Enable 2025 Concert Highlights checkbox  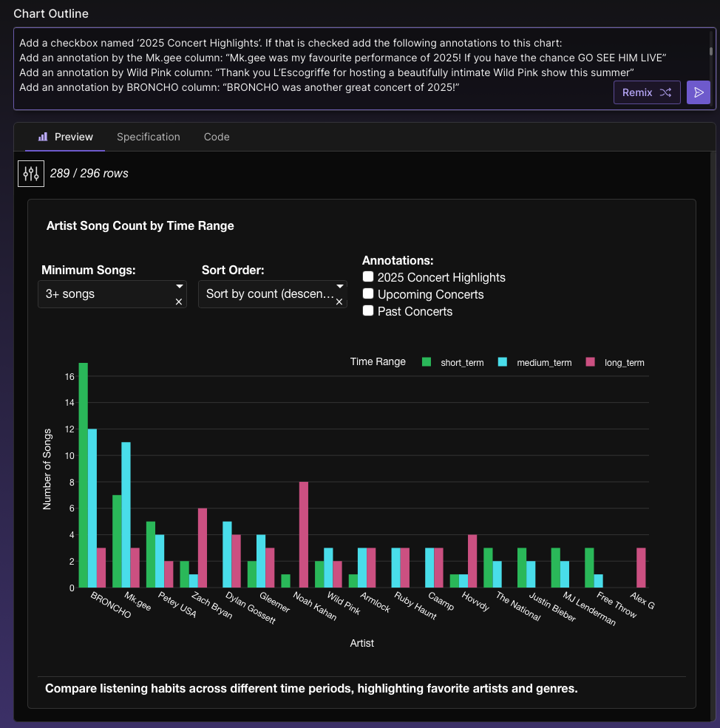click(x=368, y=276)
